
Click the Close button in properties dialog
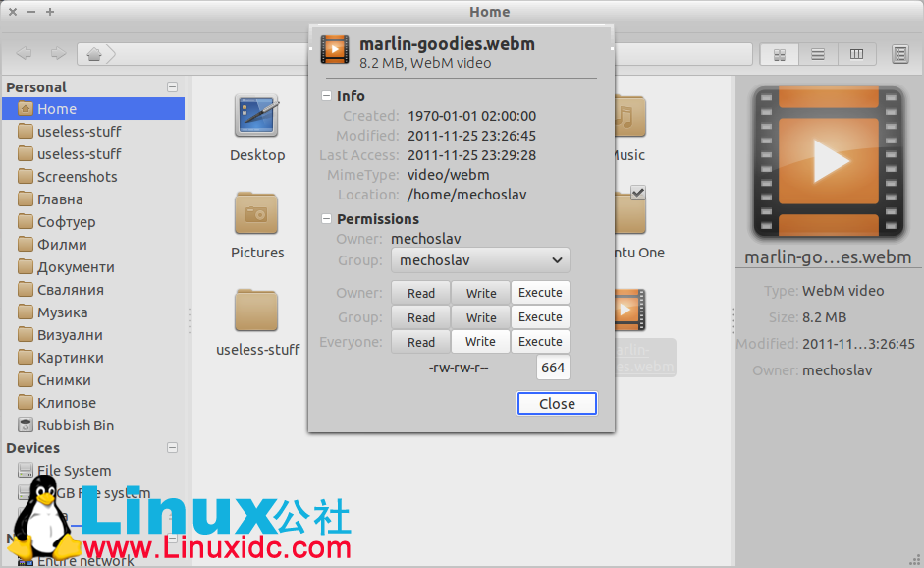point(557,404)
